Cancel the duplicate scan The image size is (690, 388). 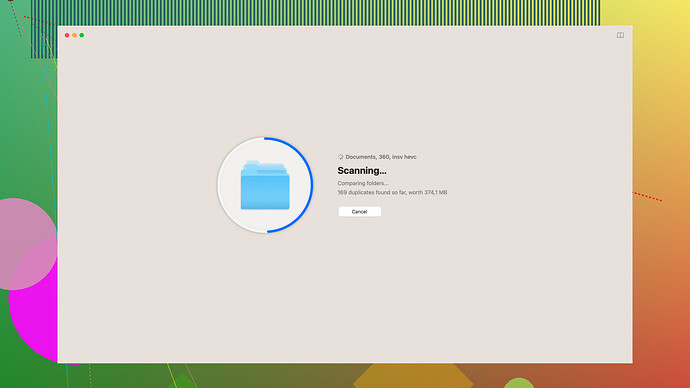tap(360, 212)
